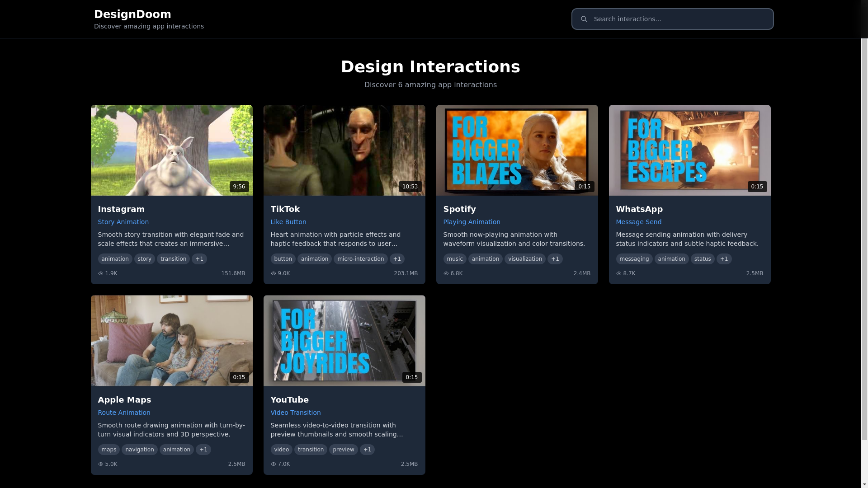Select WhatsApp's animation tag

pos(672,259)
